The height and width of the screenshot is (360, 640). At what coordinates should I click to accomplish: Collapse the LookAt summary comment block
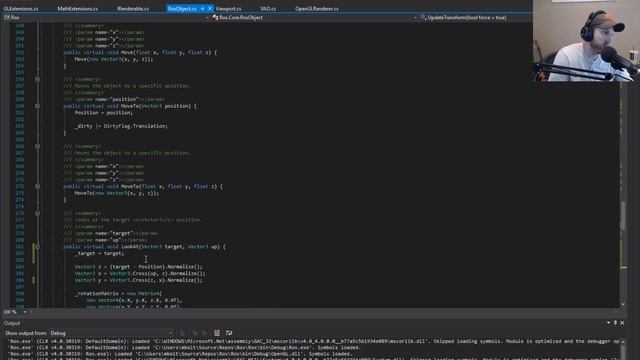point(38,213)
